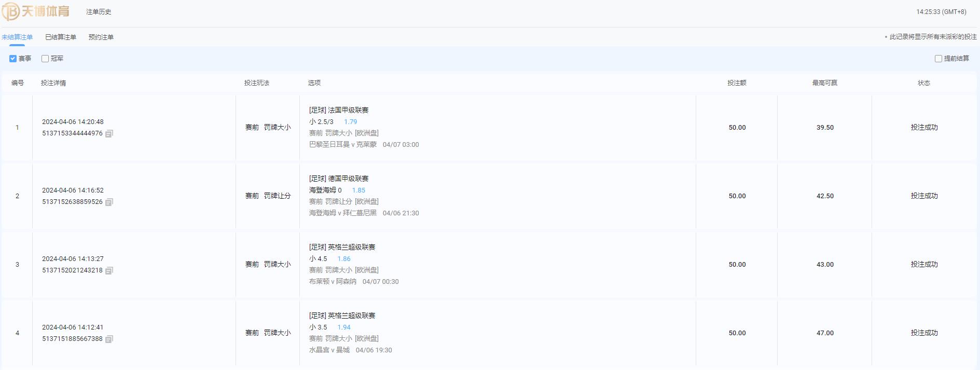
Task: Select timestamp 2024-04-06 14:12:41
Action: (73, 327)
